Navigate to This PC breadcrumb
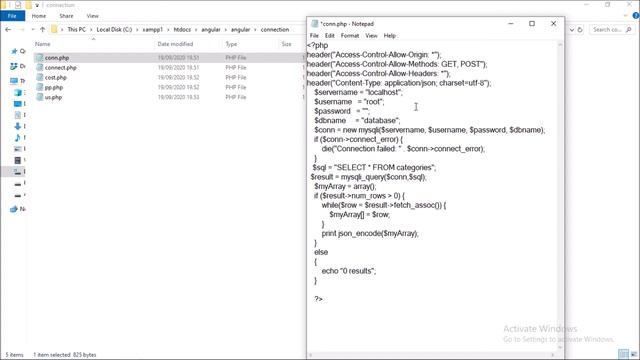Screen dimensions: 640x360 pos(76,29)
